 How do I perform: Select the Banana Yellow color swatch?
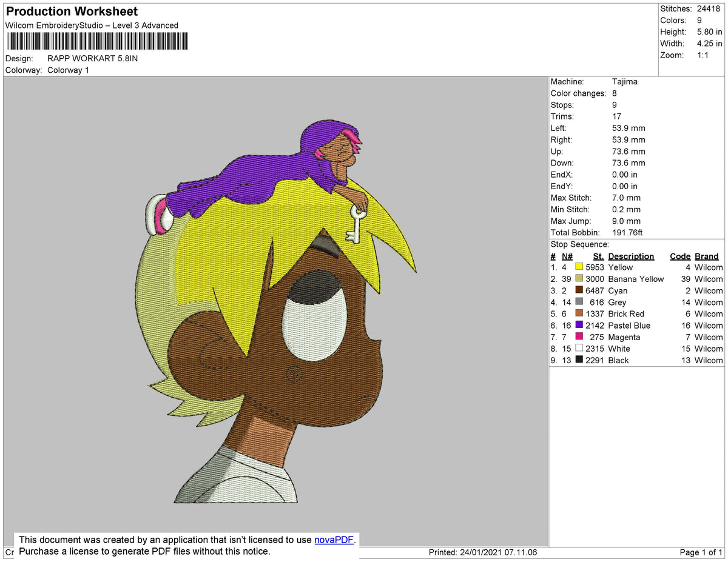tap(579, 279)
